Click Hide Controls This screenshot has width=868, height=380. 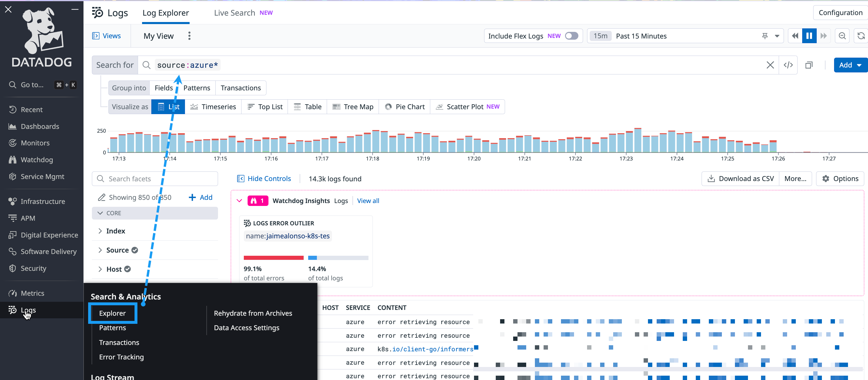tap(264, 178)
